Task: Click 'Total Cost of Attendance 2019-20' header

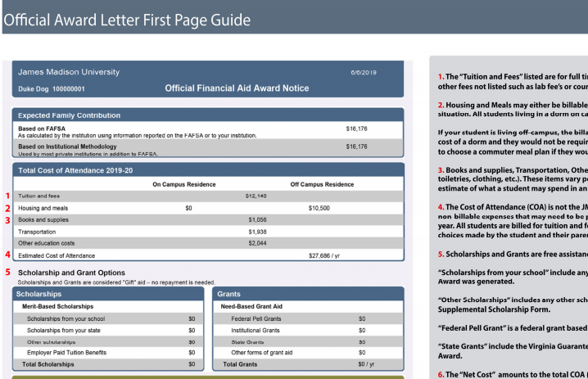Action: click(75, 170)
